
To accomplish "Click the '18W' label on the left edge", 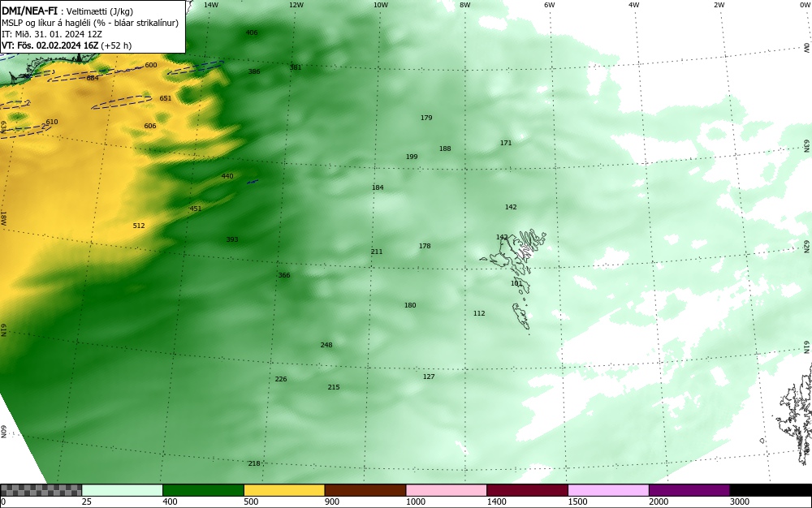I will point(3,217).
